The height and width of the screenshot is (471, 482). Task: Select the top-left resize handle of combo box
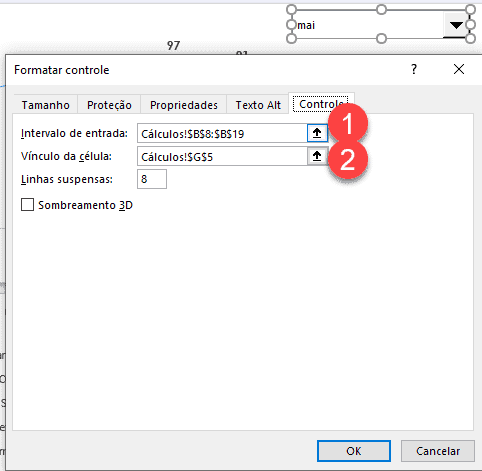pyautogui.click(x=291, y=10)
